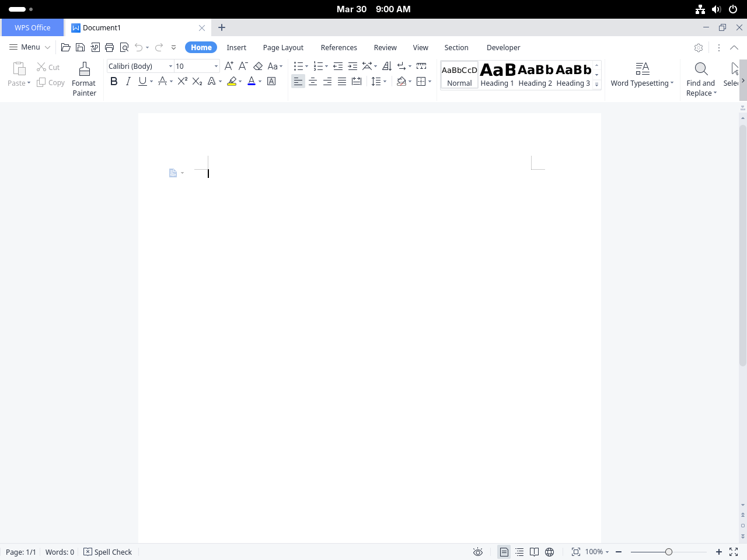Screen dimensions: 747x560
Task: Toggle the eye protection mode
Action: [x=478, y=552]
